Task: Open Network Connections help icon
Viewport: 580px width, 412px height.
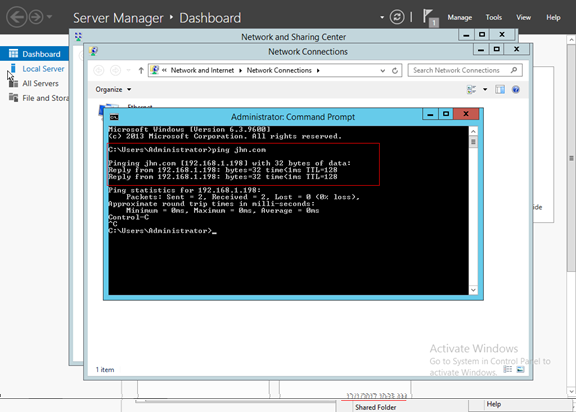Action: (516, 90)
